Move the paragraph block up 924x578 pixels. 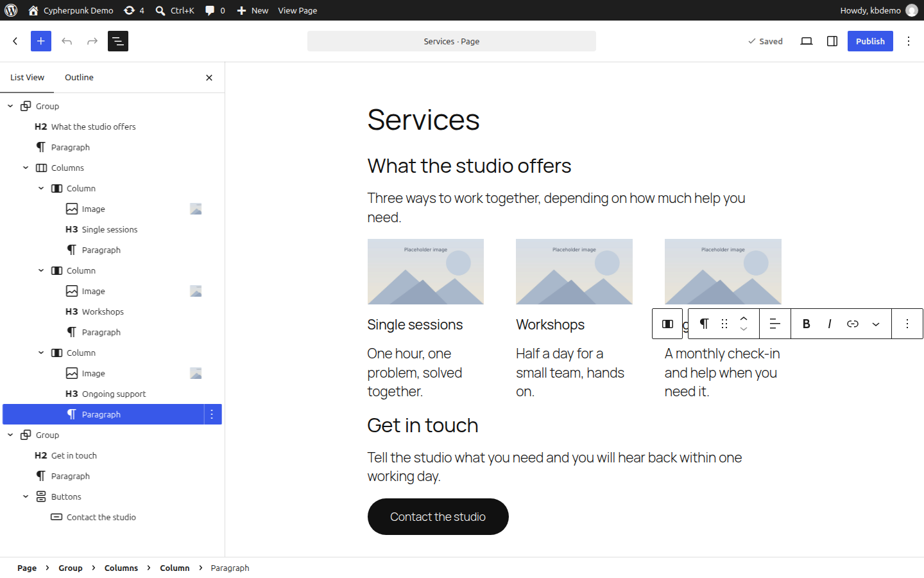(x=744, y=318)
